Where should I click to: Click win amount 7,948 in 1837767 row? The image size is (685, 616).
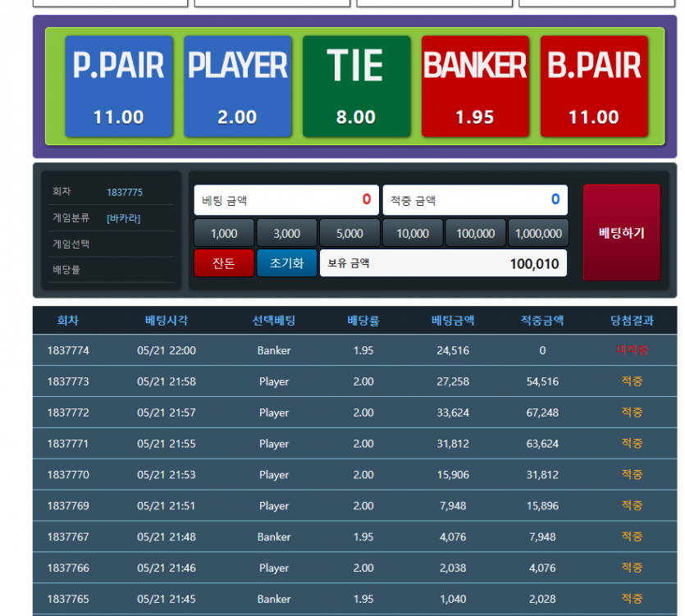(x=542, y=536)
